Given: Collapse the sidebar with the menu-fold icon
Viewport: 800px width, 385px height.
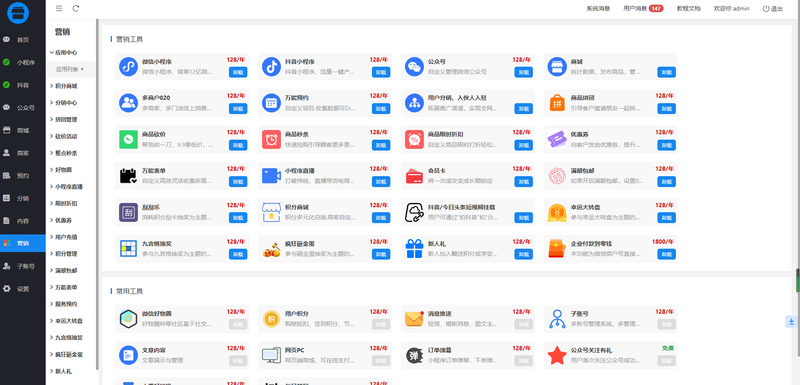Looking at the screenshot, I should [x=59, y=8].
